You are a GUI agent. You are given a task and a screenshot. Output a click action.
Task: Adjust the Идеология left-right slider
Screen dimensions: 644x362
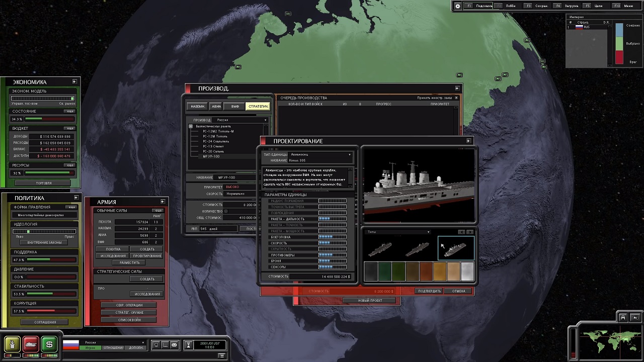tap(44, 231)
